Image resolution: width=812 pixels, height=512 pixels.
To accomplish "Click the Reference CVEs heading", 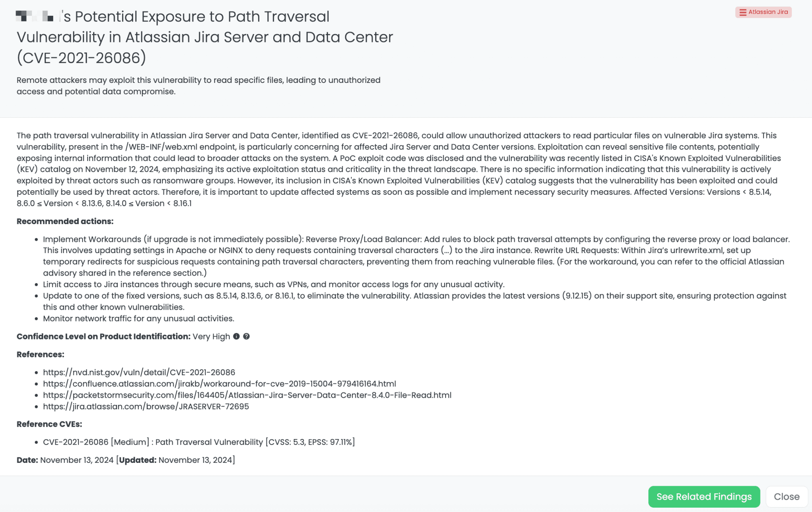I will click(49, 424).
